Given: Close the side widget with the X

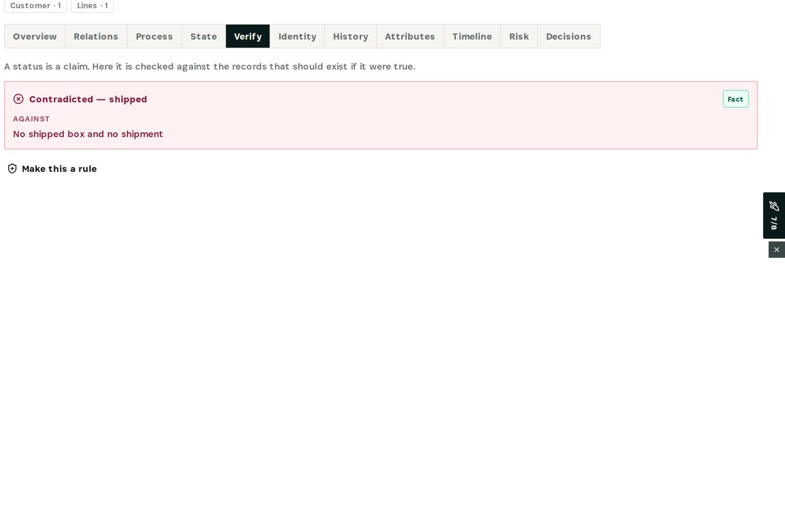Looking at the screenshot, I should [x=777, y=250].
